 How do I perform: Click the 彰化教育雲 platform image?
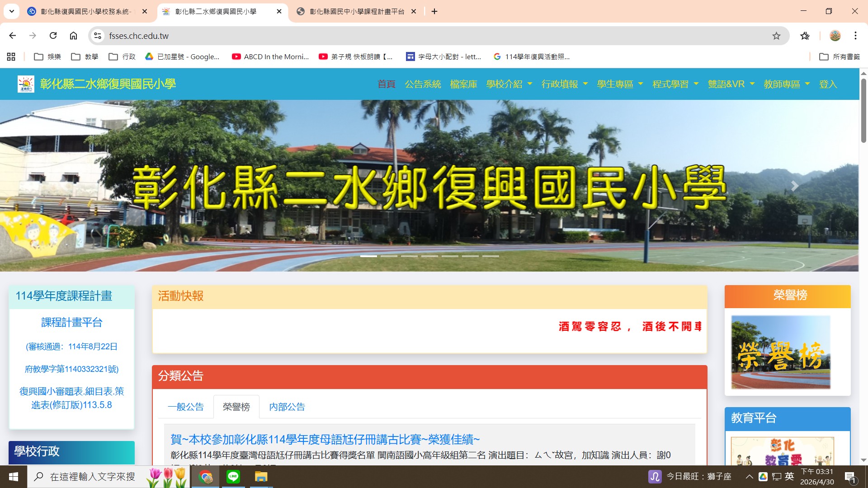[x=783, y=451]
